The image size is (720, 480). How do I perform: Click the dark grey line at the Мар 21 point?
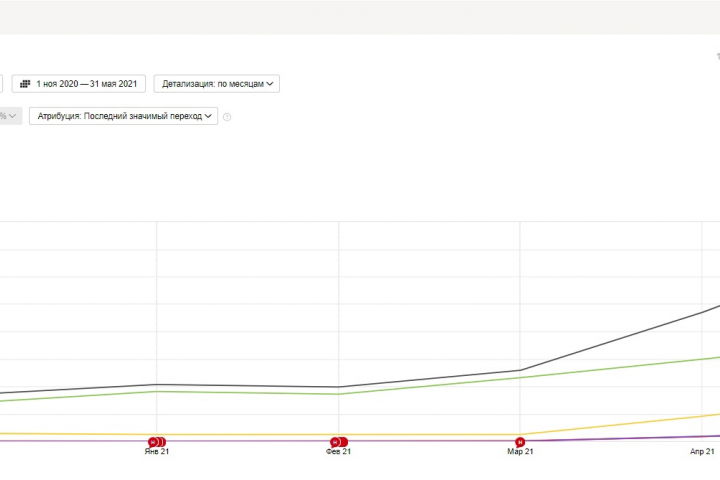click(520, 370)
